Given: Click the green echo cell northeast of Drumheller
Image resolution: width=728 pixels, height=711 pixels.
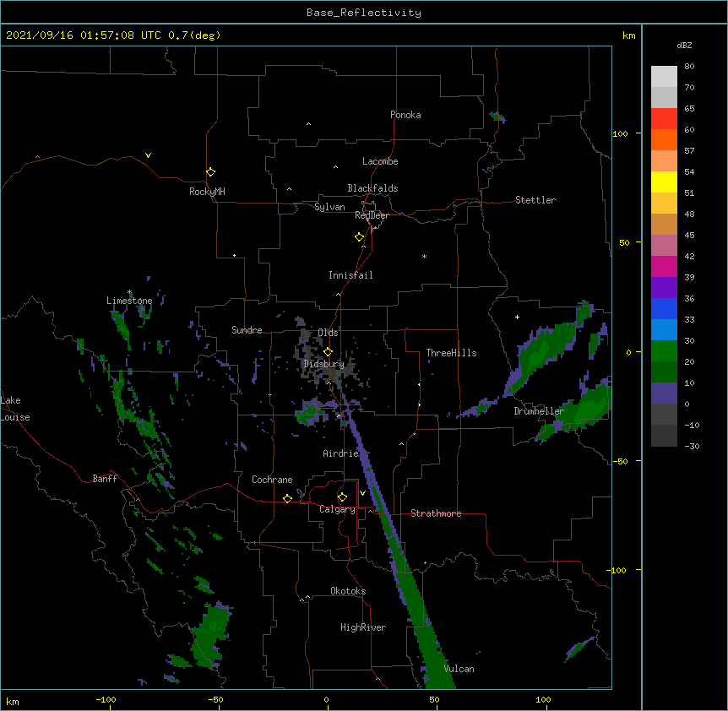Looking at the screenshot, I should pos(546,350).
